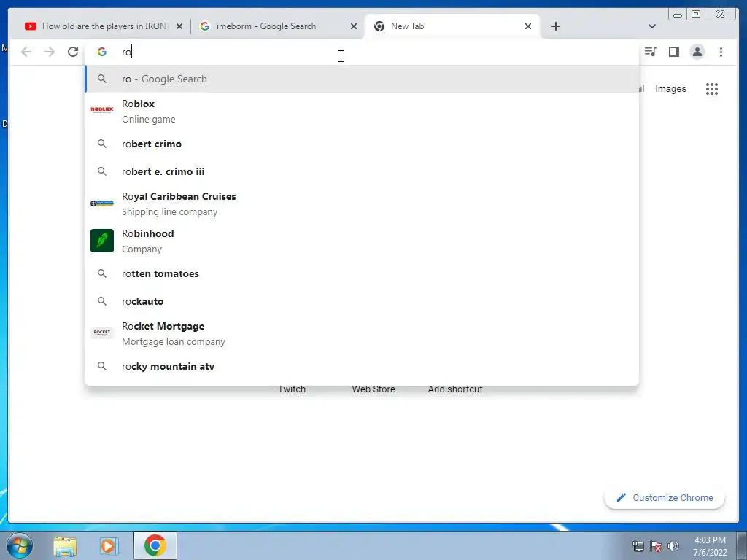Image resolution: width=747 pixels, height=560 pixels.
Task: Select the 'rockauto' suggestion
Action: coord(362,301)
